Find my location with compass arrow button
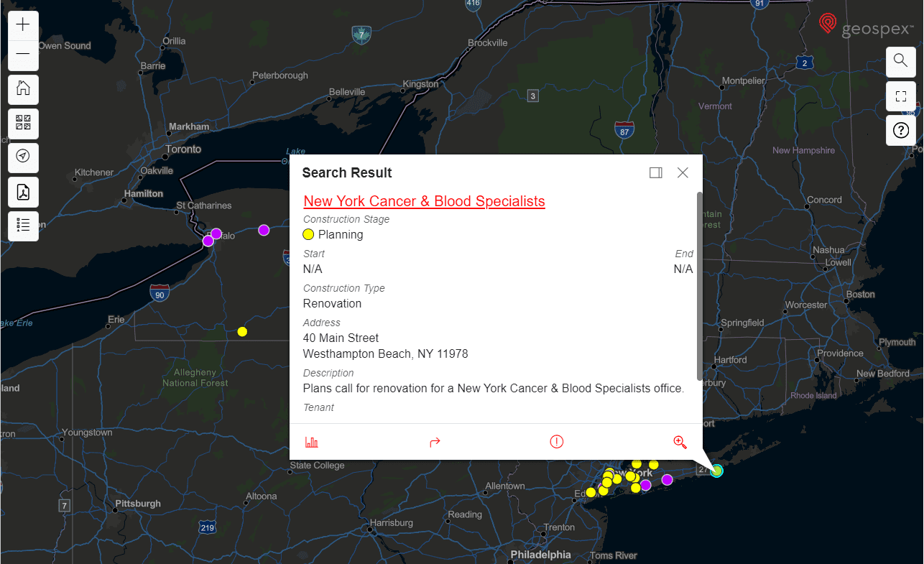Viewport: 924px width, 564px height. click(x=23, y=157)
